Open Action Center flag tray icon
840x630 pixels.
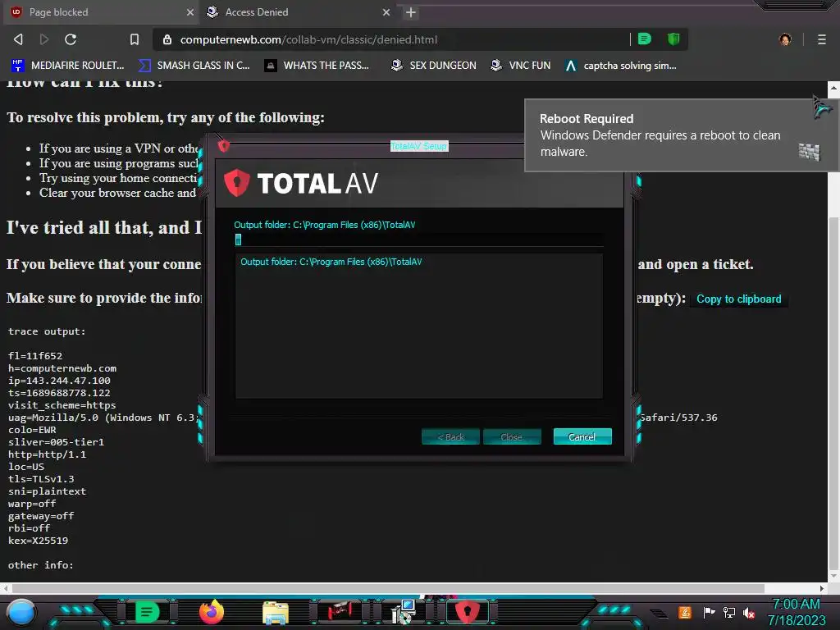pos(709,612)
